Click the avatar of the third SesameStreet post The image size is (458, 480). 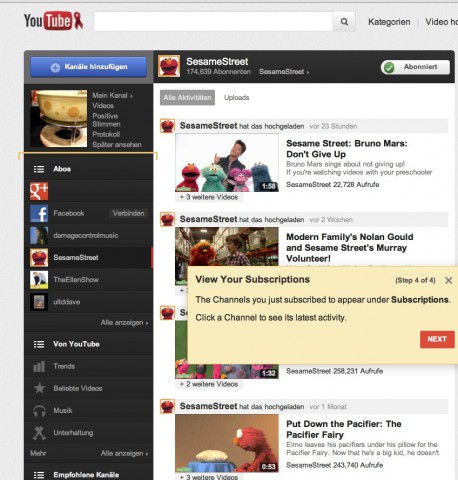click(x=167, y=313)
